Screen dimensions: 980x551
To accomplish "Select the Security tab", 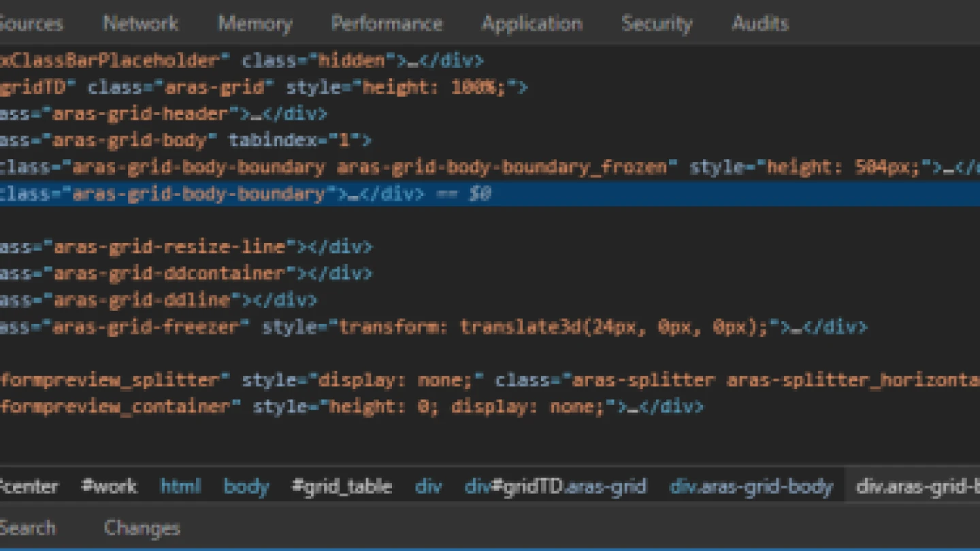I will pos(657,23).
